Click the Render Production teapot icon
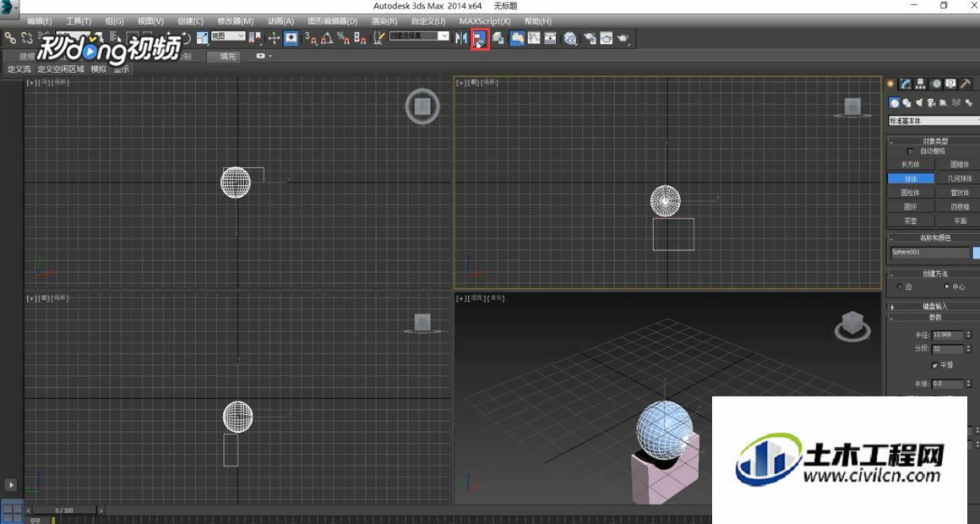The image size is (980, 524). click(623, 38)
